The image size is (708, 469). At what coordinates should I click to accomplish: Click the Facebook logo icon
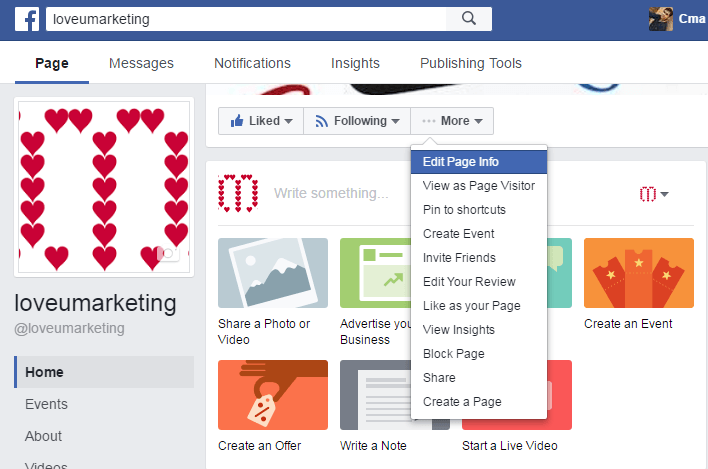(x=27, y=19)
